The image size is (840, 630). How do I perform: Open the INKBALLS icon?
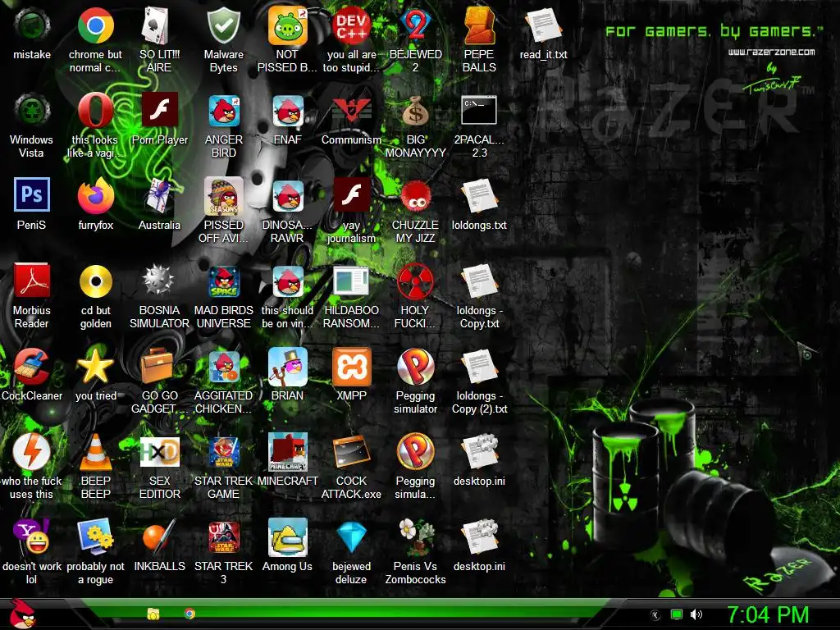(159, 536)
